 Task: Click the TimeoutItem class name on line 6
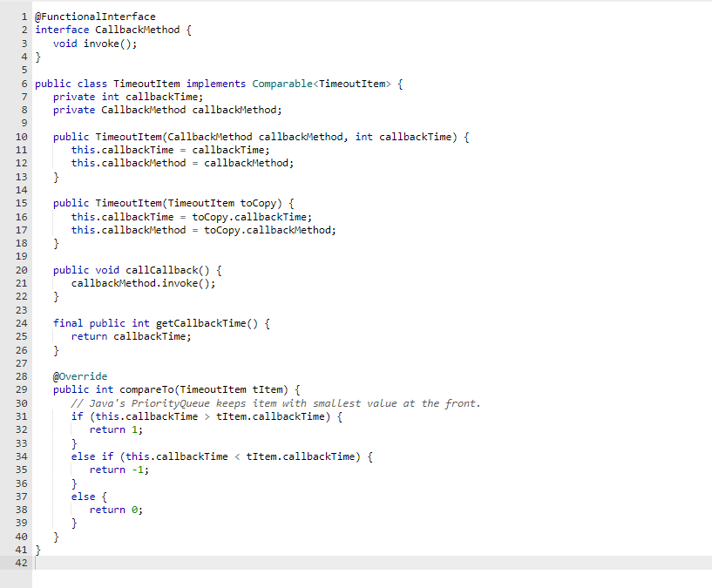coord(132,83)
